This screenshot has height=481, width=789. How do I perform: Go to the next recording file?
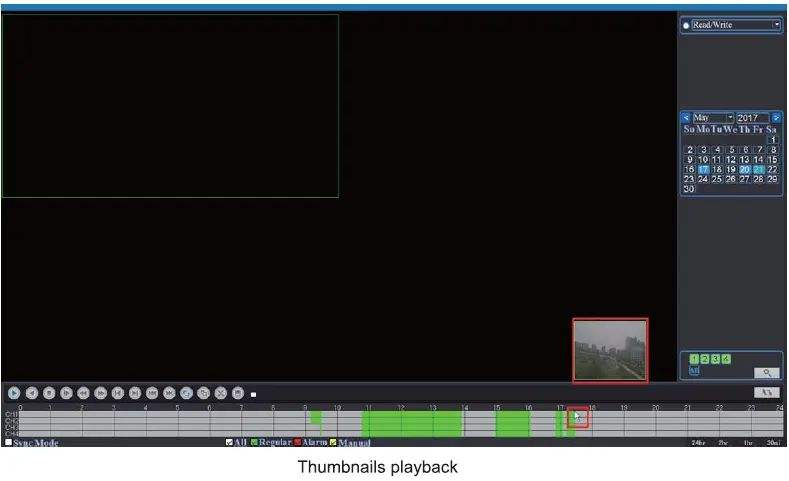(170, 393)
